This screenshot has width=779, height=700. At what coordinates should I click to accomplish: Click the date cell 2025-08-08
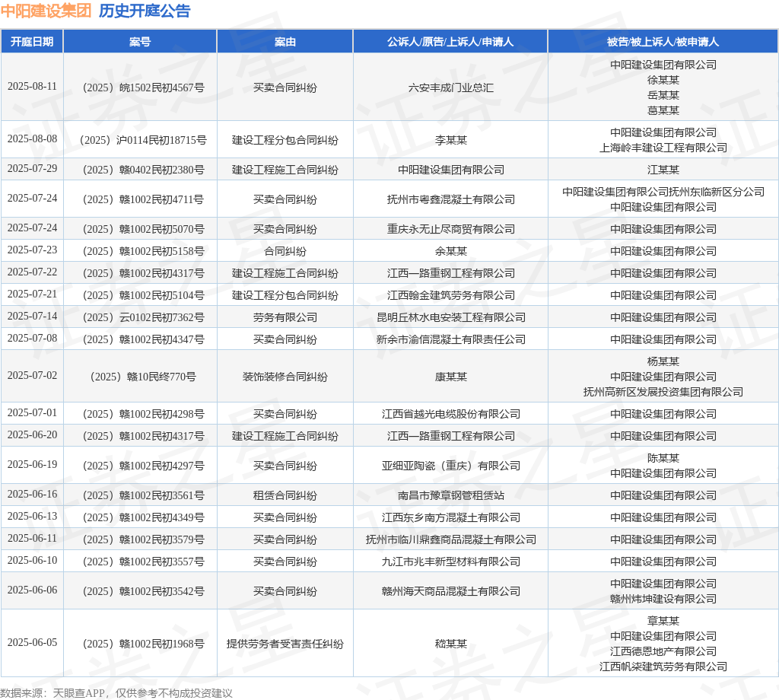point(32,139)
